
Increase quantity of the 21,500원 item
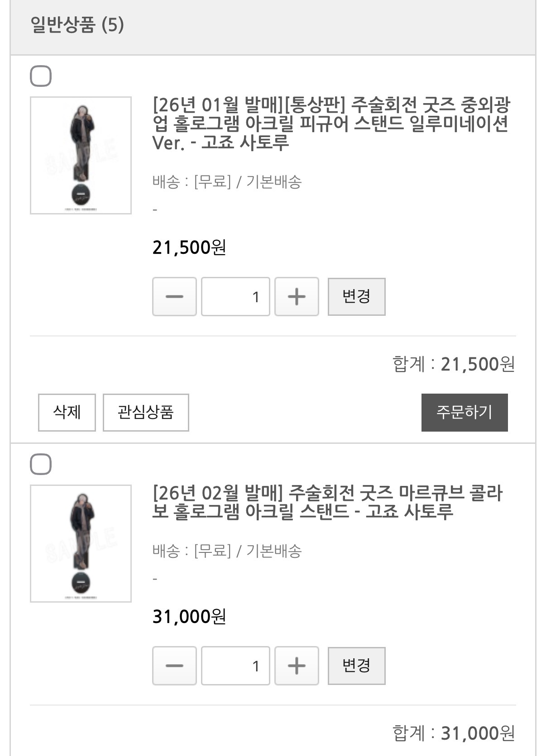(x=297, y=297)
